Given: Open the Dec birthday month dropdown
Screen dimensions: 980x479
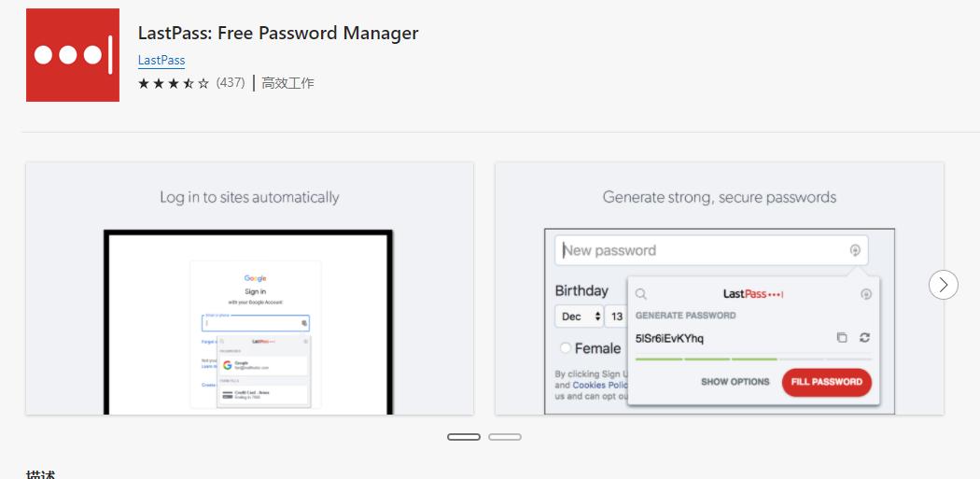Looking at the screenshot, I should [x=580, y=317].
